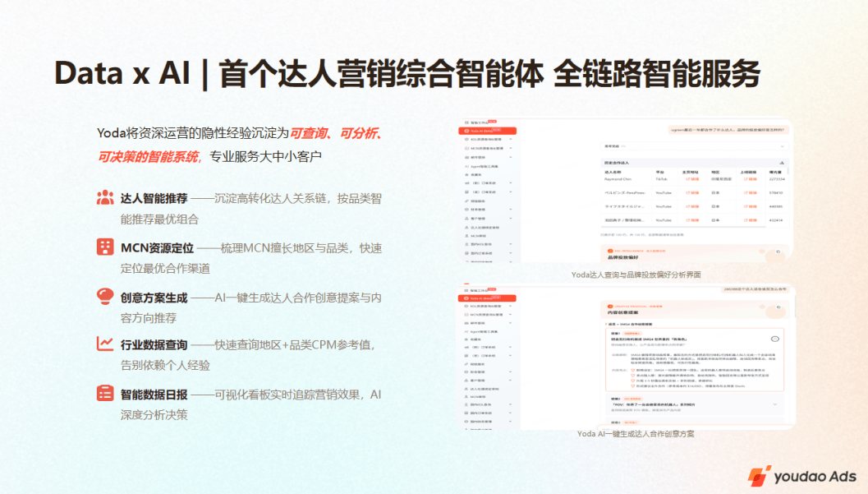Click the red text 可查询、可分析、

[337, 133]
